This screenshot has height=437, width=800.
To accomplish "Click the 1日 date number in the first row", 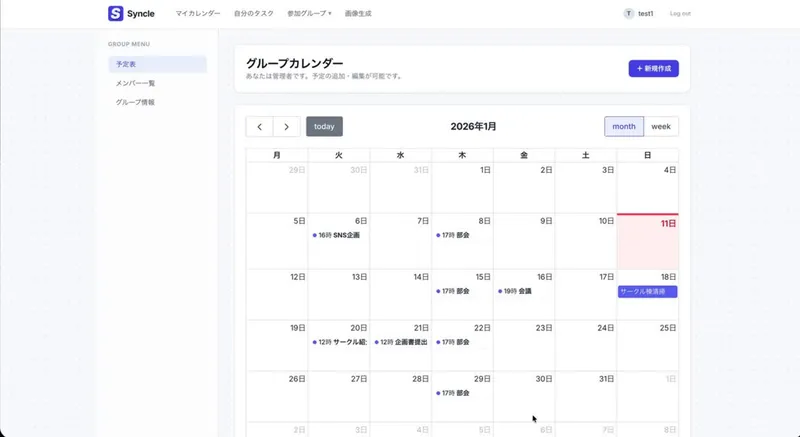I will (485, 170).
